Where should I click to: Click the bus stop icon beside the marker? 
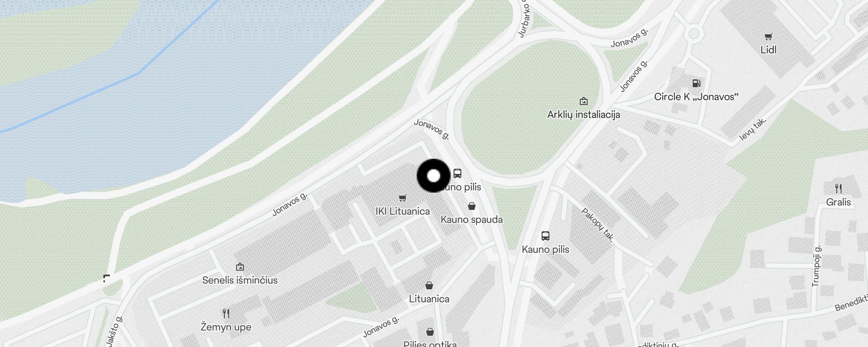tap(457, 173)
